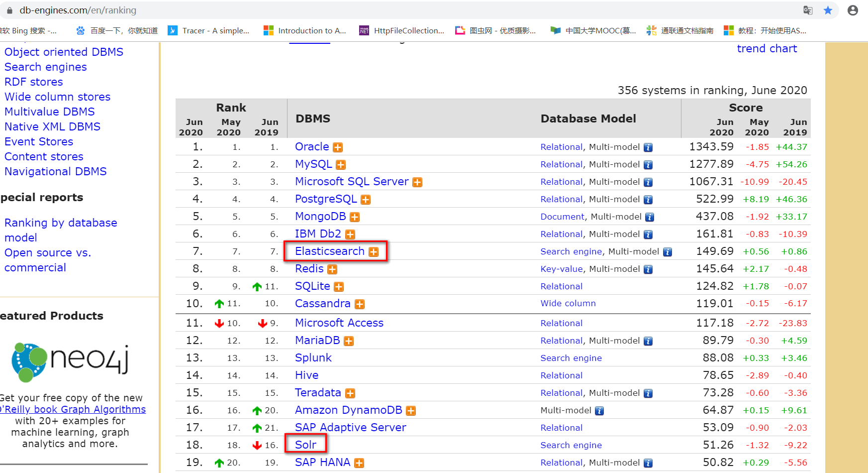The image size is (868, 473).
Task: Open the Elasticsearch DBMS link
Action: (x=330, y=251)
